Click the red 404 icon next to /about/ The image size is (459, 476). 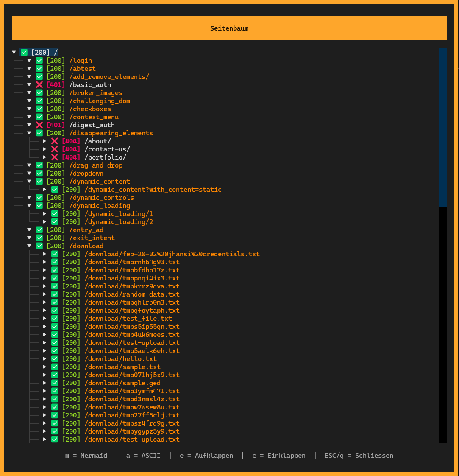(54, 141)
